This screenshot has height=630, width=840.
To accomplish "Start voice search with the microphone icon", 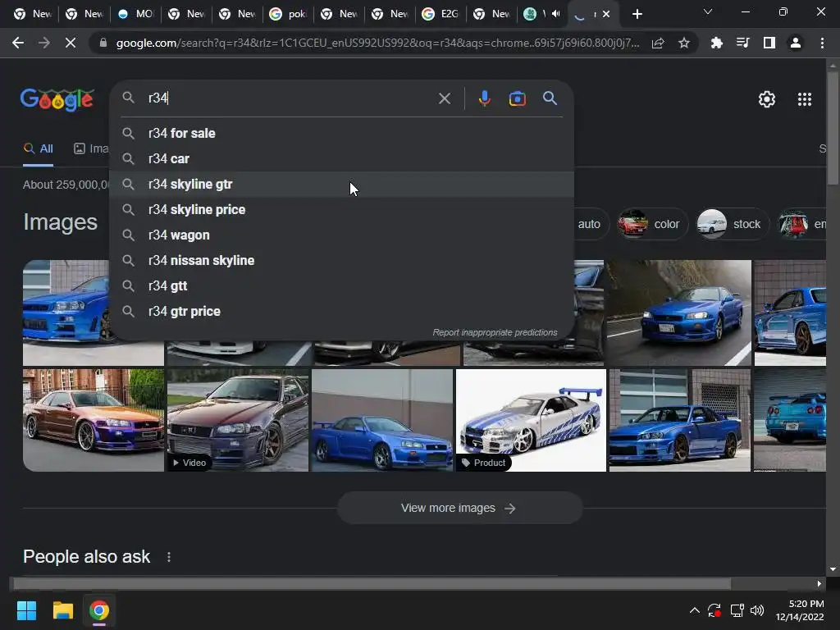I will tap(484, 98).
